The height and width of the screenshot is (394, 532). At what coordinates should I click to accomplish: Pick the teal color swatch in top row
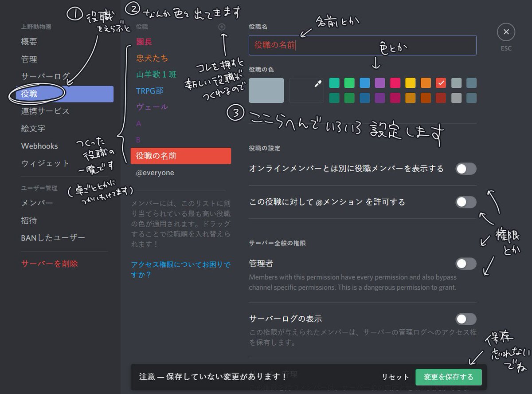click(x=335, y=83)
